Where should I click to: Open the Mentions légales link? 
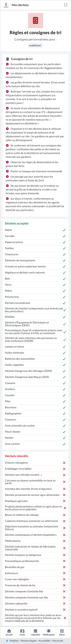[x=29, y=641]
